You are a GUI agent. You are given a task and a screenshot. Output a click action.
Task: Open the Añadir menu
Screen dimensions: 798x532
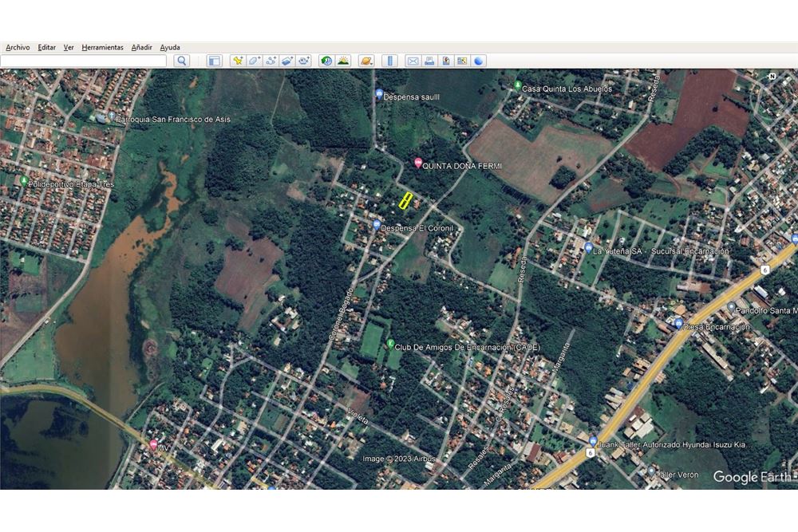point(141,47)
